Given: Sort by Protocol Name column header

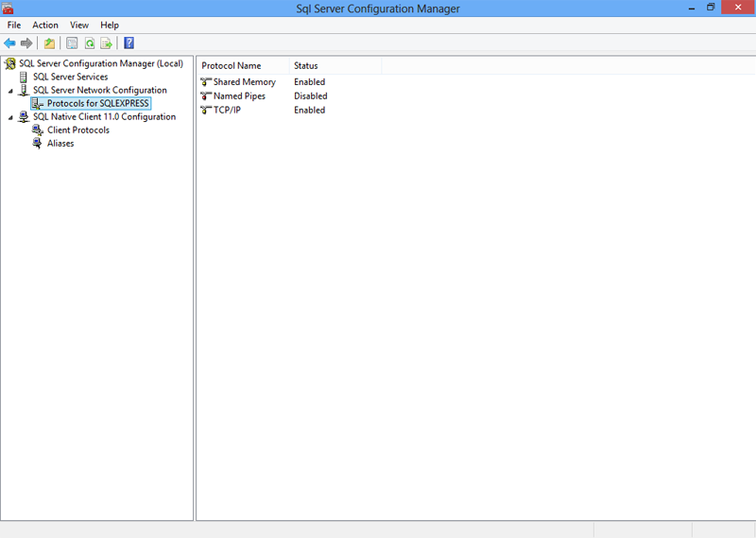Looking at the screenshot, I should click(x=243, y=65).
